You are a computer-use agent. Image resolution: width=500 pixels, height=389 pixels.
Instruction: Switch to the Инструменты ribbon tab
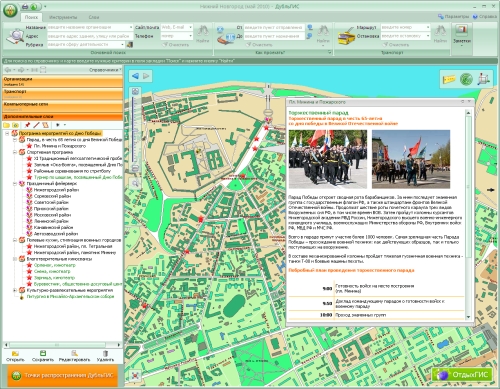point(63,17)
